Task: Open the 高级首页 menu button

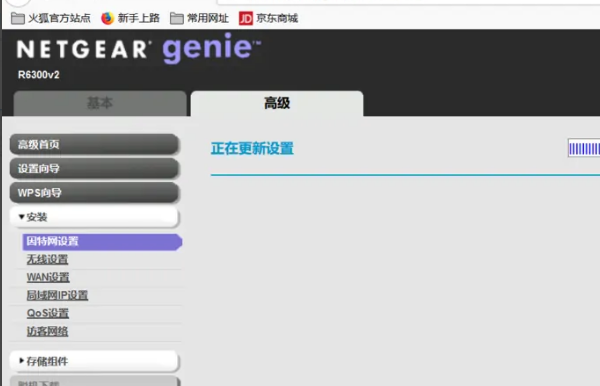Action: 94,145
